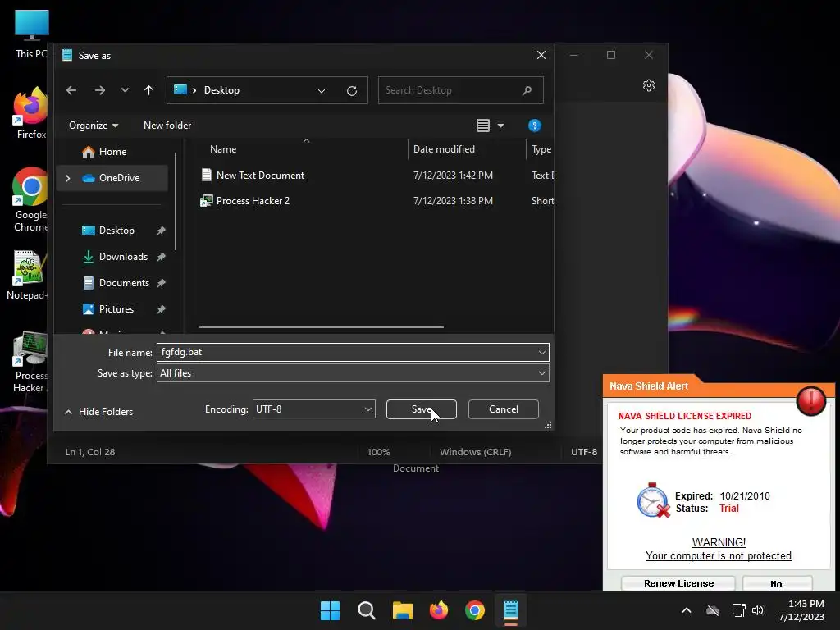Image resolution: width=840 pixels, height=630 pixels.
Task: Open Firefox desktop shortcut
Action: click(x=30, y=113)
